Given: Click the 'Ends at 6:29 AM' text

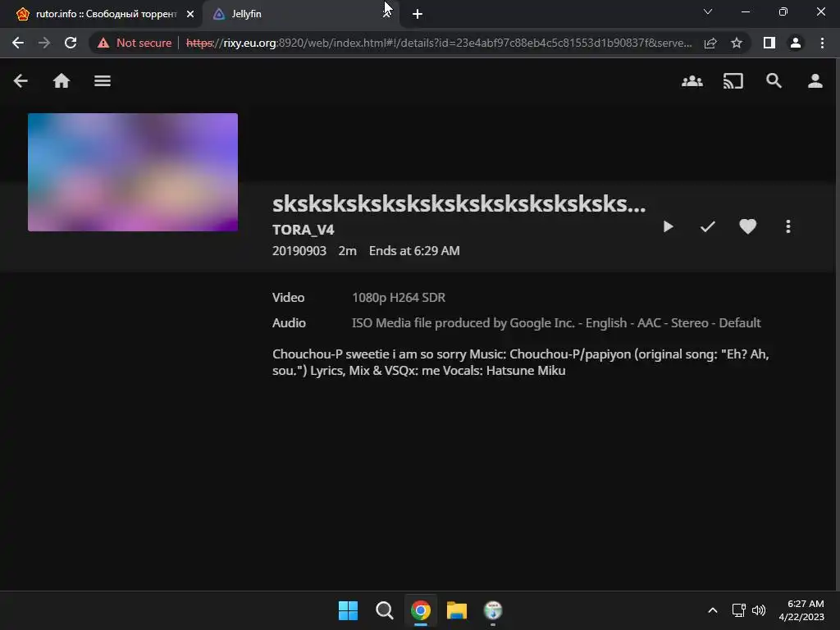Looking at the screenshot, I should click(414, 251).
